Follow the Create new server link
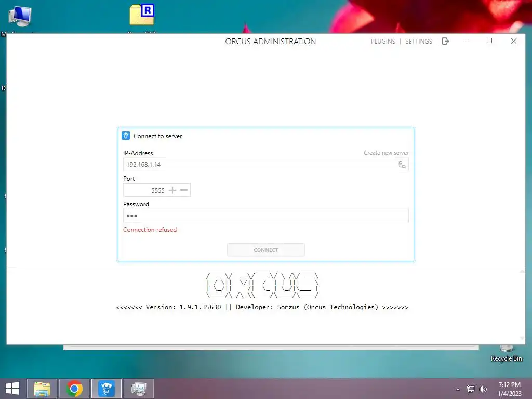Screen dimensions: 532x399 (x=386, y=153)
